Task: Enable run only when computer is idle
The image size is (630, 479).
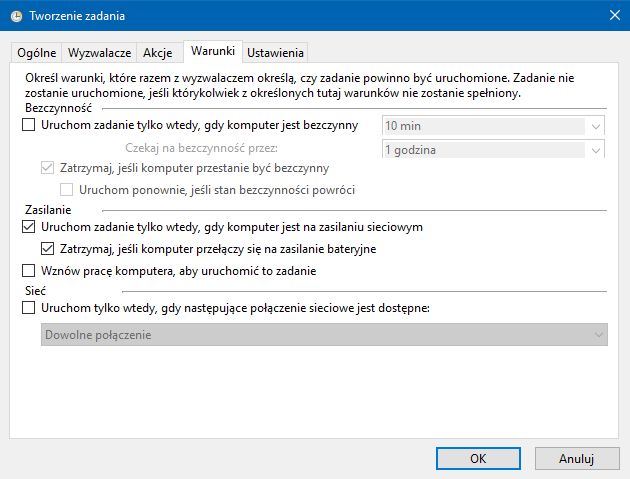Action: [28, 126]
